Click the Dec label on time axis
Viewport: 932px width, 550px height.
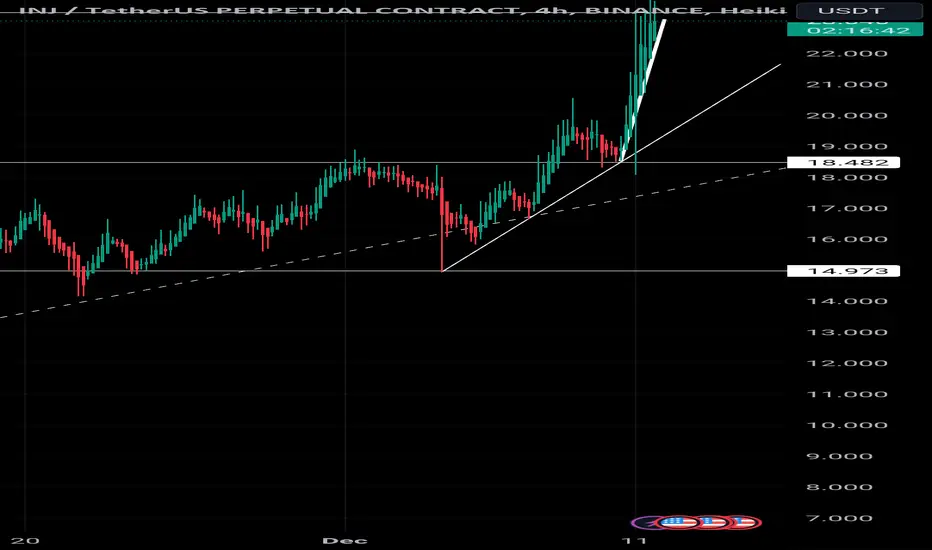[345, 540]
